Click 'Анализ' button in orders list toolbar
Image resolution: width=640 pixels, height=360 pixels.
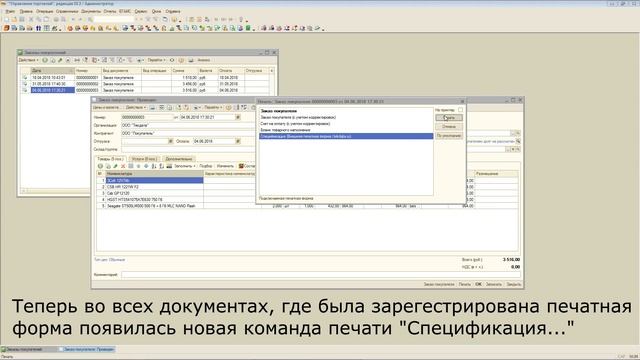point(203,60)
